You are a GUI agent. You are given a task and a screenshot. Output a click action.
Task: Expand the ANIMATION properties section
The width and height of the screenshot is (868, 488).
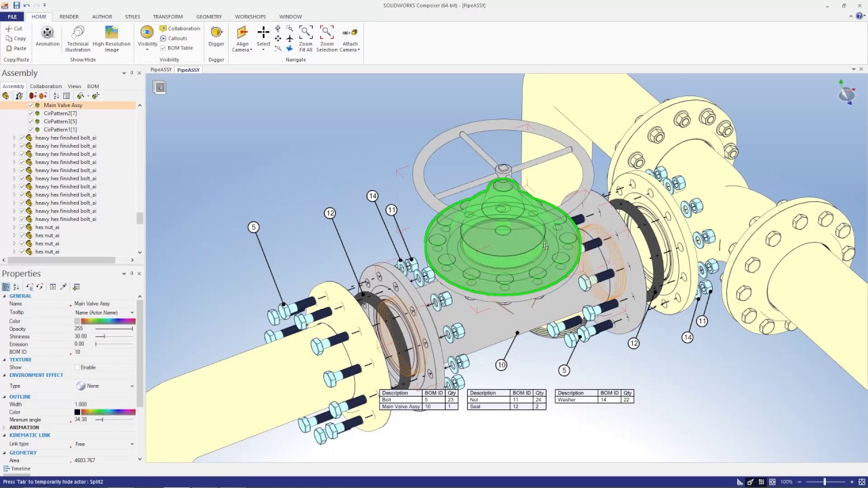pyautogui.click(x=5, y=428)
